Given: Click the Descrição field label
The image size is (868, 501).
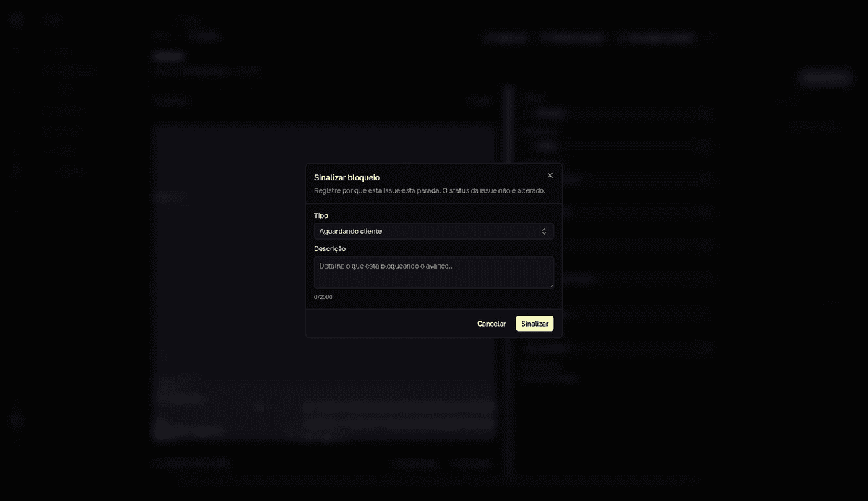Looking at the screenshot, I should coord(330,248).
